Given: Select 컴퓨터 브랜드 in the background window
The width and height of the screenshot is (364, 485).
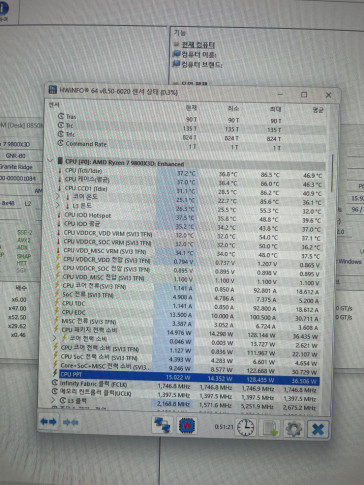Looking at the screenshot, I should tap(202, 64).
